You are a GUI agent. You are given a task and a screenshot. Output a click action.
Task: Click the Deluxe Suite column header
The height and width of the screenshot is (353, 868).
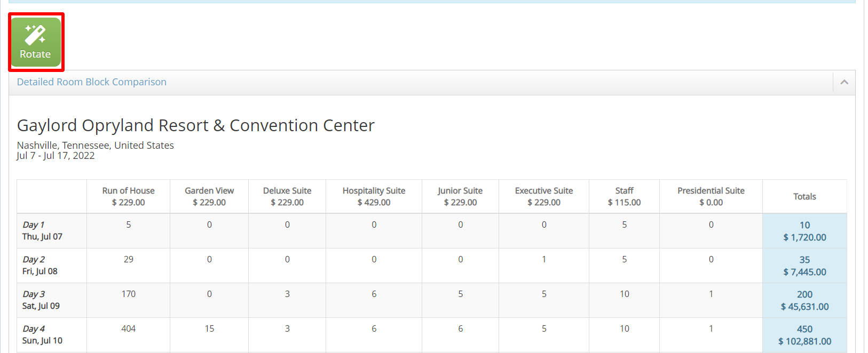point(287,196)
